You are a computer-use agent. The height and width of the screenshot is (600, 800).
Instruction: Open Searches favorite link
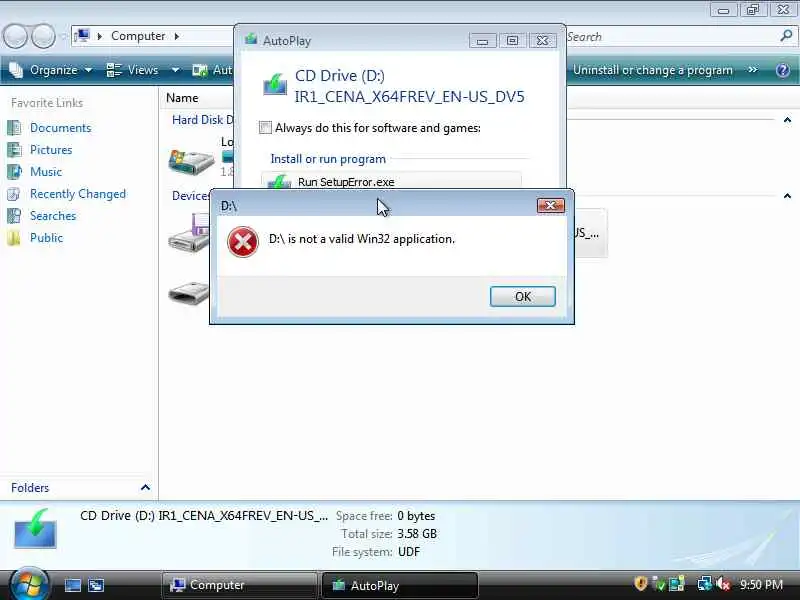point(53,216)
